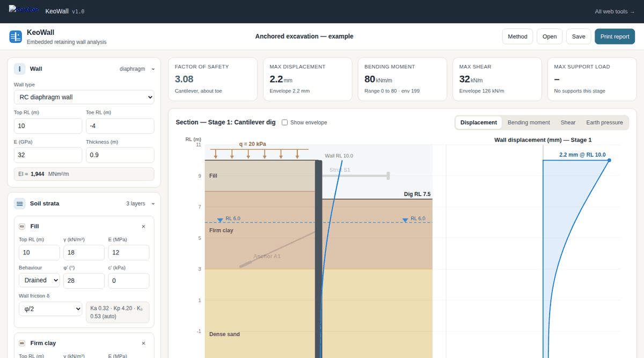Toggle the Show envelope checkbox
The image size is (644, 358).
tap(285, 122)
